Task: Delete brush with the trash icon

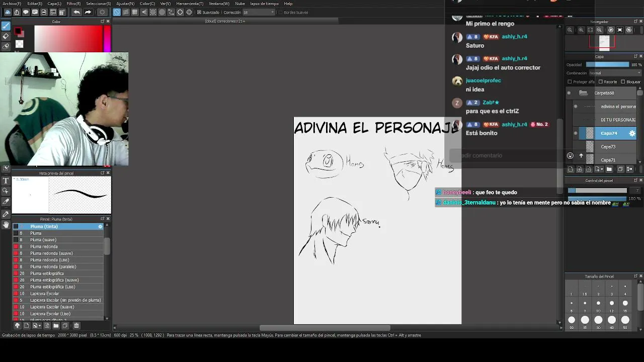Action: (76, 326)
